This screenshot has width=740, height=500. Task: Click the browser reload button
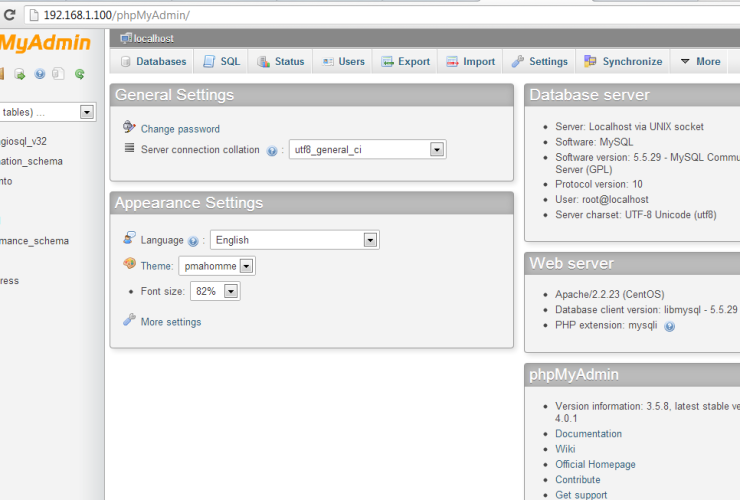(x=9, y=16)
